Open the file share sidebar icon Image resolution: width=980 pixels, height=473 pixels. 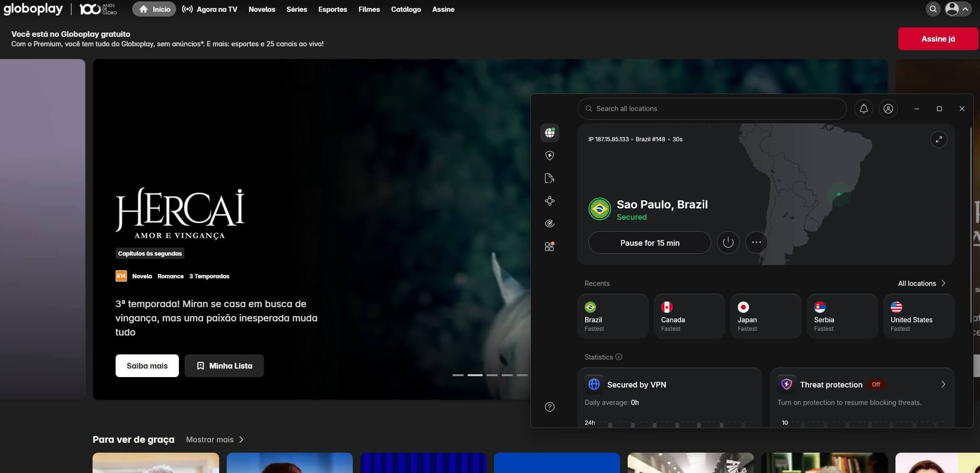(549, 178)
